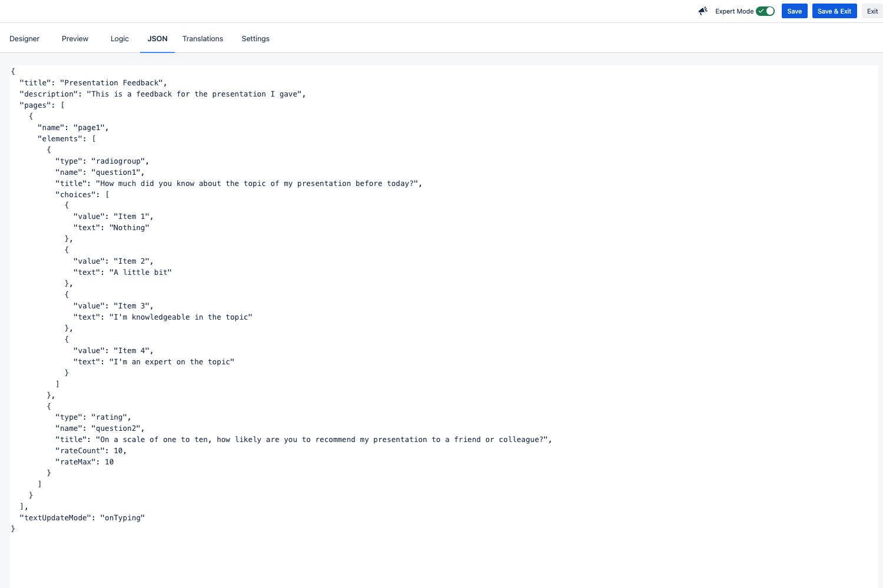Click the Save & Exit button

click(x=834, y=11)
